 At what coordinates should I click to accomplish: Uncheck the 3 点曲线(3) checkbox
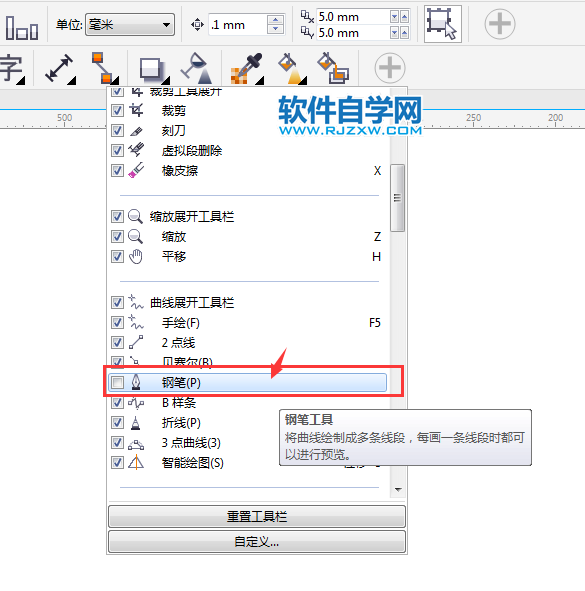pyautogui.click(x=117, y=442)
